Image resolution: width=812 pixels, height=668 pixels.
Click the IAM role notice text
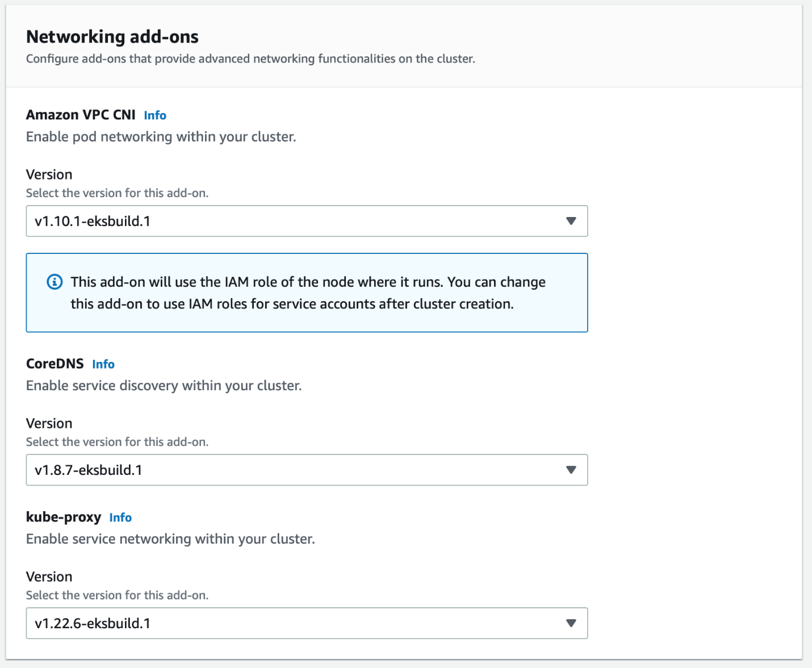pos(308,293)
